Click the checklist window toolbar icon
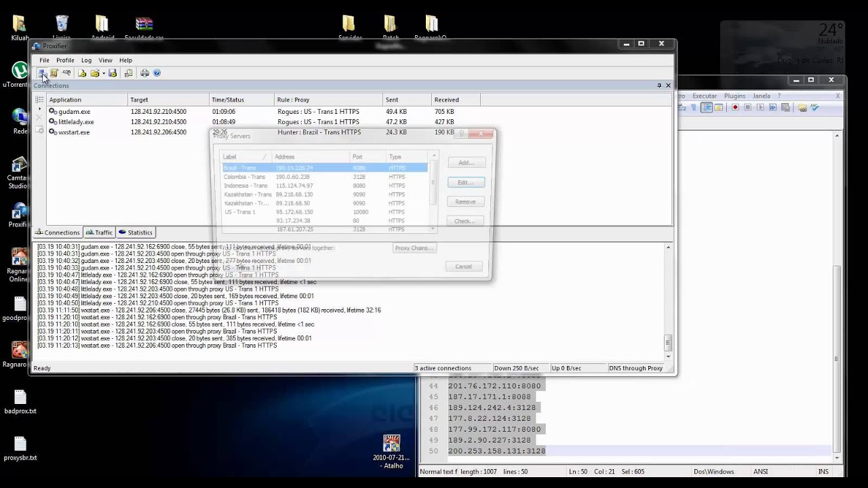Viewport: 868px width, 488px height. (x=129, y=73)
